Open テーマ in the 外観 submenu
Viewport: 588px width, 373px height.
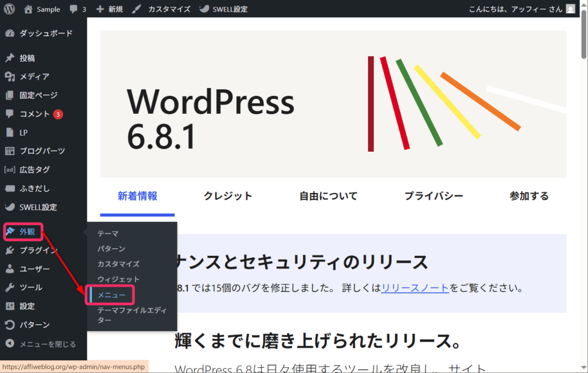point(108,233)
